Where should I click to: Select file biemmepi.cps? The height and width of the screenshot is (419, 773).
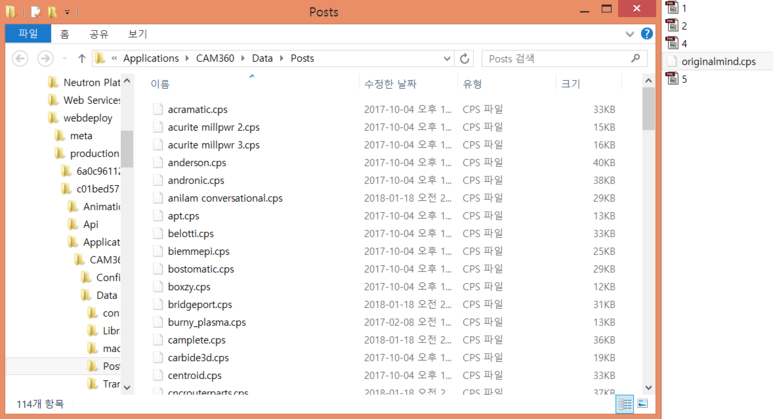[198, 251]
